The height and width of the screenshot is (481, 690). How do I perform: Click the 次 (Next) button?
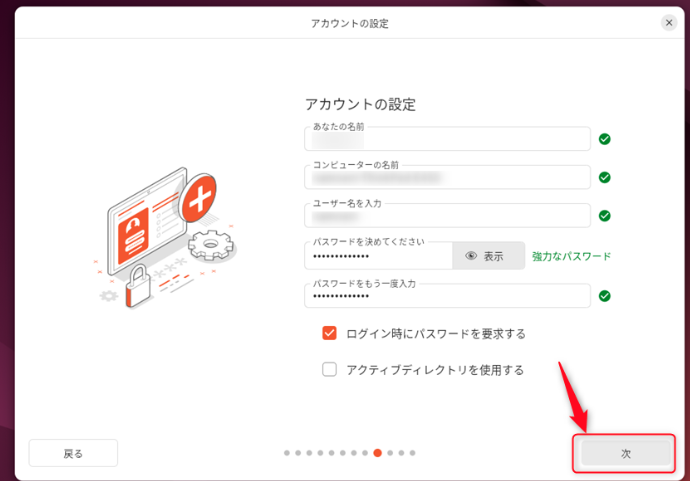(625, 453)
